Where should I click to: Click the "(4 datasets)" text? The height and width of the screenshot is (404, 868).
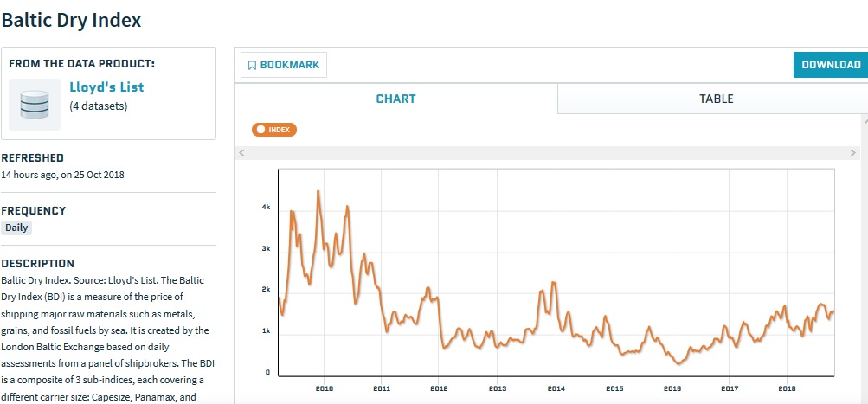(x=99, y=106)
